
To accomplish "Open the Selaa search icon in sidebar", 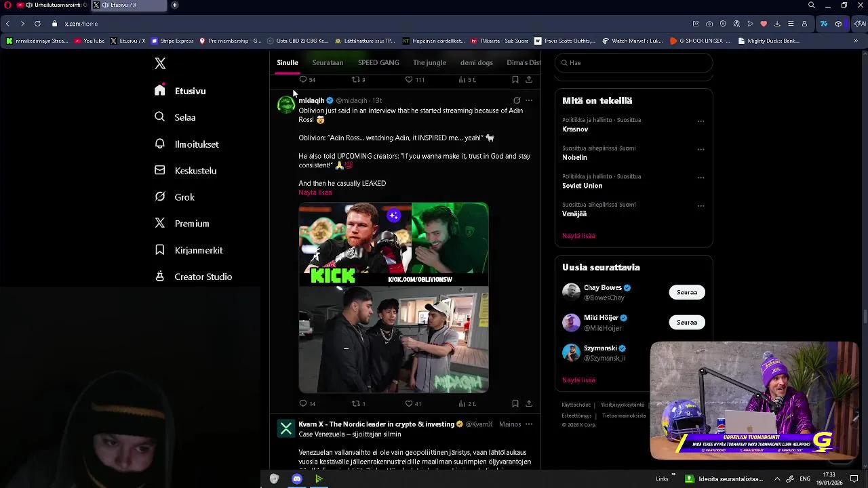I will 160,117.
